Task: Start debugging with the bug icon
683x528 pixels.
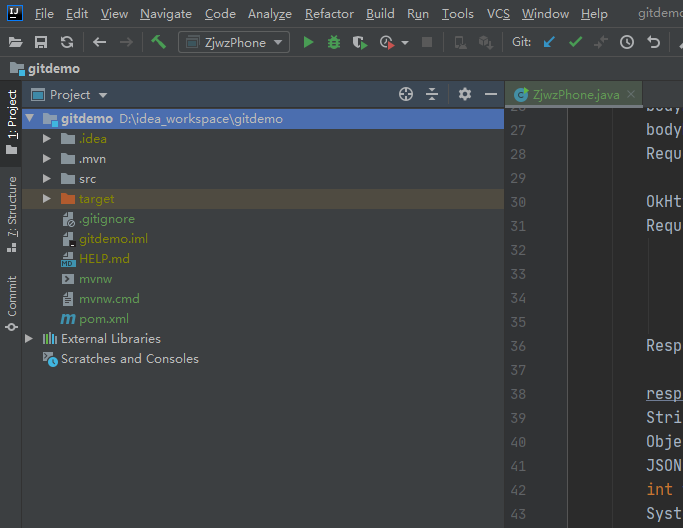Action: [334, 42]
